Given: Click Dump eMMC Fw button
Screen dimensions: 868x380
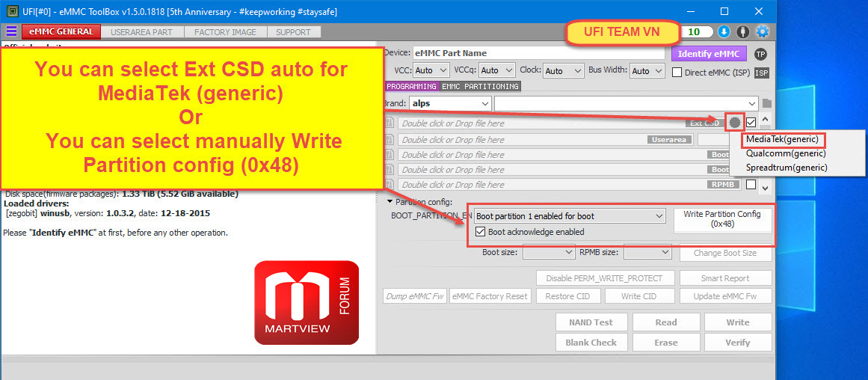Looking at the screenshot, I should [415, 295].
